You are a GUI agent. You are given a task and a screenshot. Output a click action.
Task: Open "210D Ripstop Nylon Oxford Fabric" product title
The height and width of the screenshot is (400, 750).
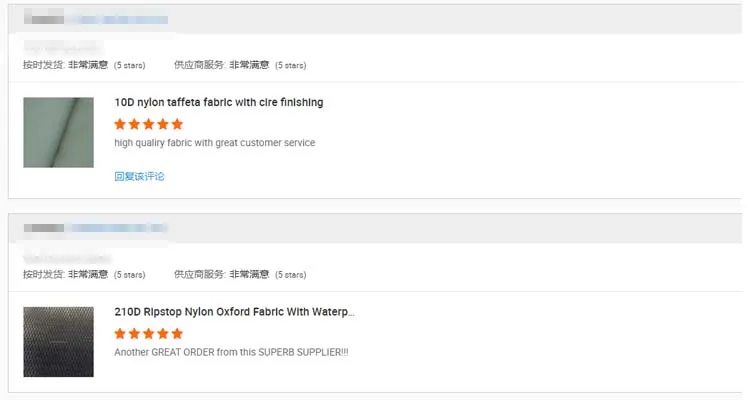(234, 312)
